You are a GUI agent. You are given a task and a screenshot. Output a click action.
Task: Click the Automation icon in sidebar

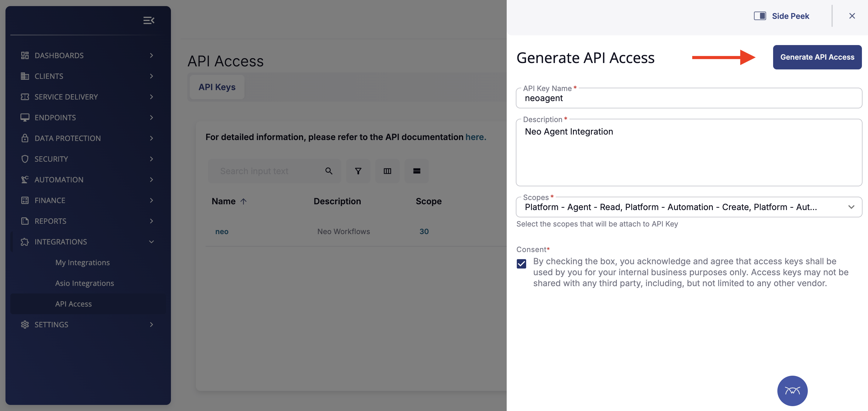coord(25,179)
